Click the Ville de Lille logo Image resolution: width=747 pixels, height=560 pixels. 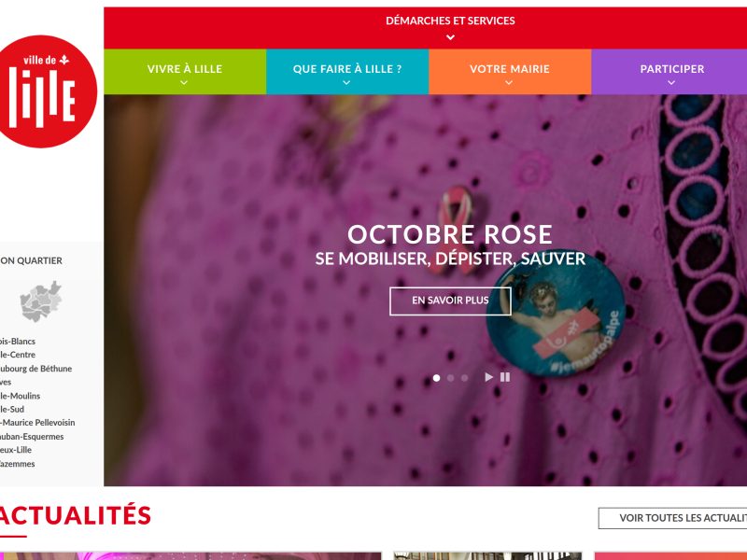click(x=46, y=91)
